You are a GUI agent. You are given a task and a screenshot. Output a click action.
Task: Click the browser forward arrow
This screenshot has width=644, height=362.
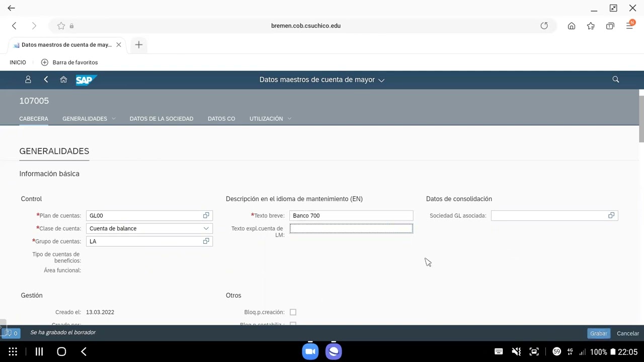click(x=34, y=26)
